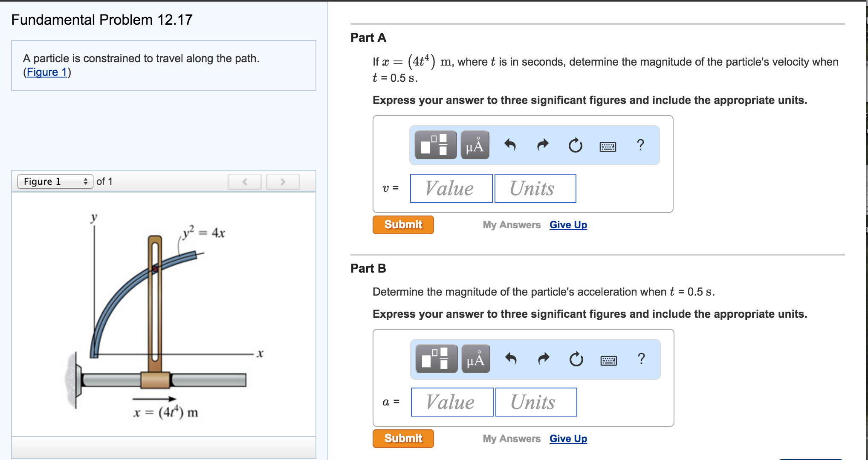Click the Units field for acceleration a
Viewport: 868px width, 460px height.
coord(535,402)
